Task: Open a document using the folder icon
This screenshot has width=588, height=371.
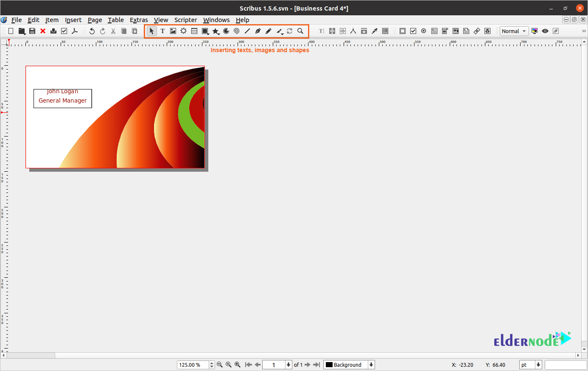Action: (22, 31)
